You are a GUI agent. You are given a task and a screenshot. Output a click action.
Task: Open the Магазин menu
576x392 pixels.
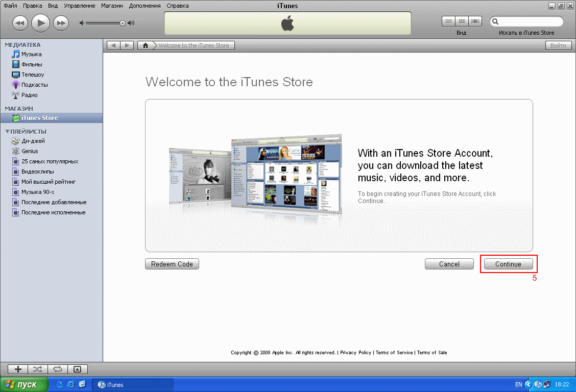pos(112,6)
